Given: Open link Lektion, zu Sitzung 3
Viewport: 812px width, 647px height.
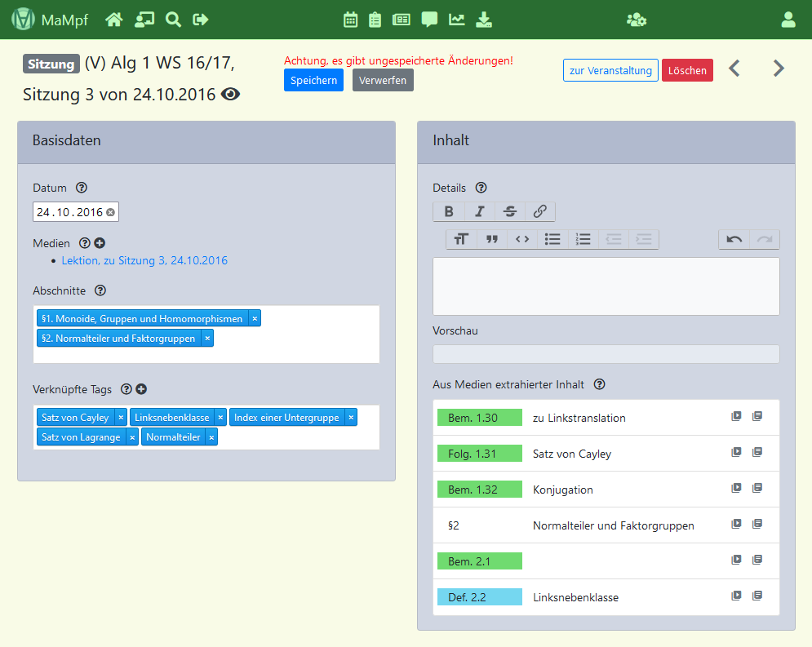Looking at the screenshot, I should click(144, 261).
